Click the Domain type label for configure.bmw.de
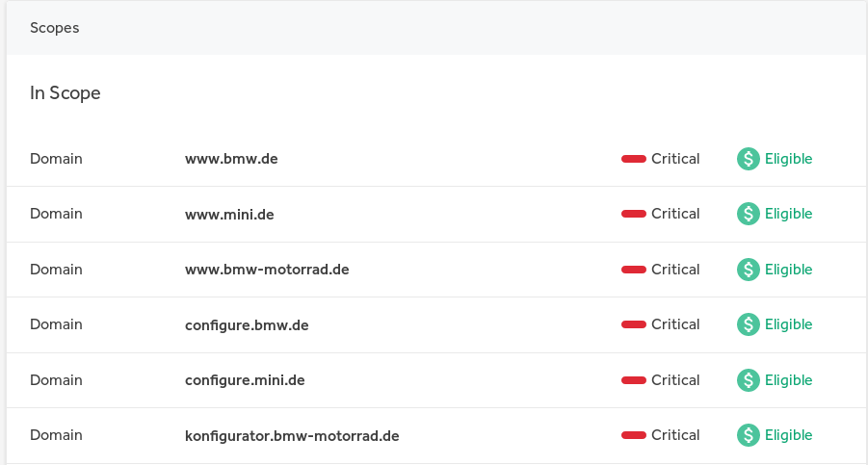Viewport: 868px width, 465px height. pyautogui.click(x=56, y=324)
